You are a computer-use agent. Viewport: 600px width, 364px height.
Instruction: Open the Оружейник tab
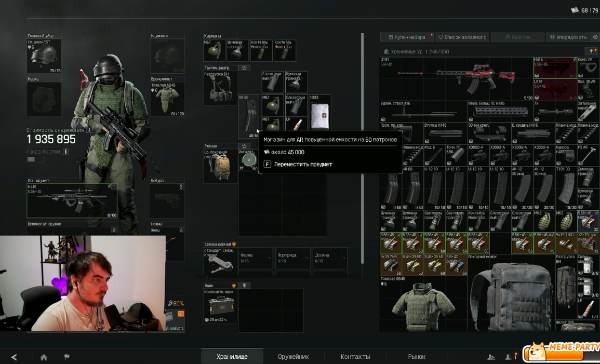click(x=293, y=357)
